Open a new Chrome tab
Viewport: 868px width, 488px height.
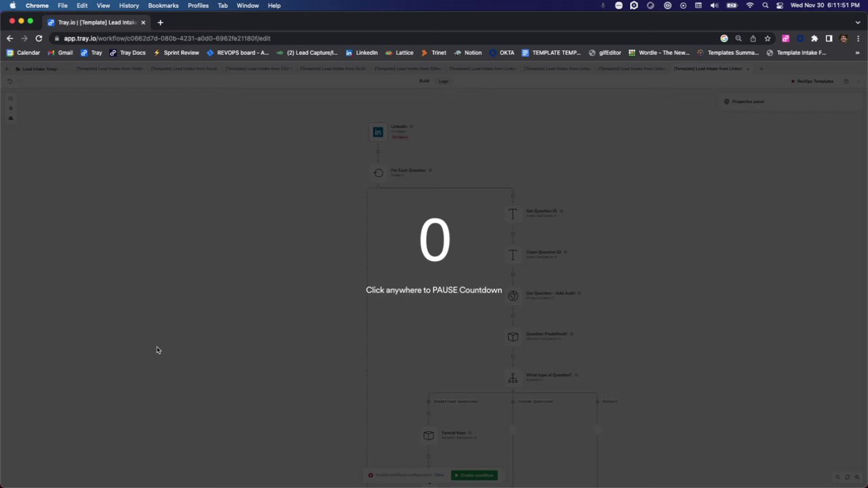160,22
